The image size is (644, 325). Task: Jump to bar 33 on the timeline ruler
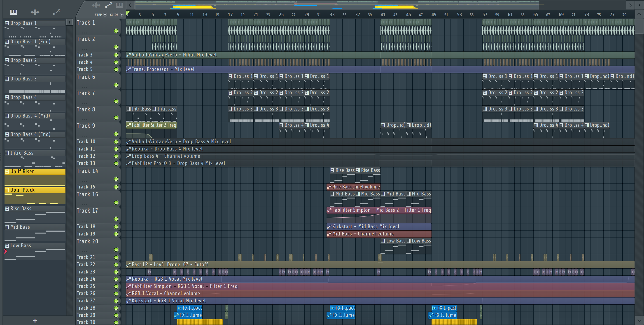click(x=332, y=14)
